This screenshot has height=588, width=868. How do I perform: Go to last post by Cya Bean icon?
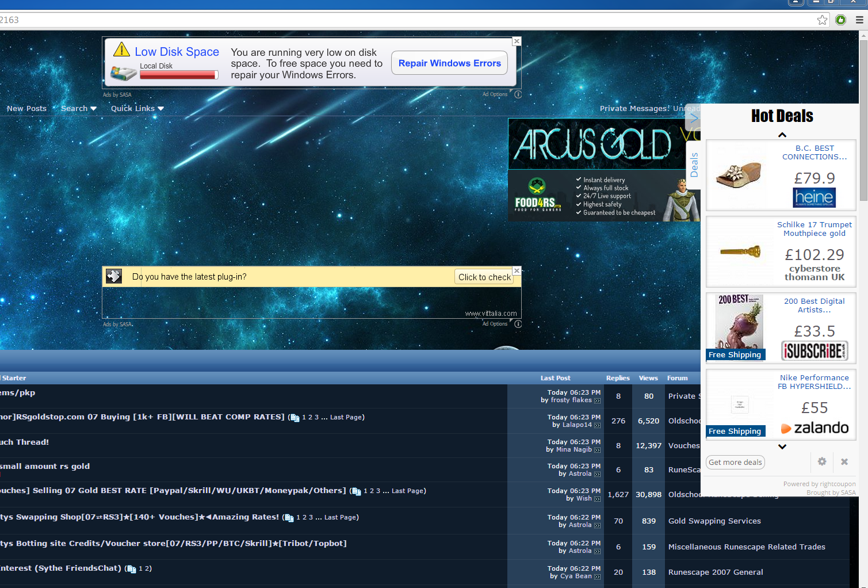(x=598, y=576)
